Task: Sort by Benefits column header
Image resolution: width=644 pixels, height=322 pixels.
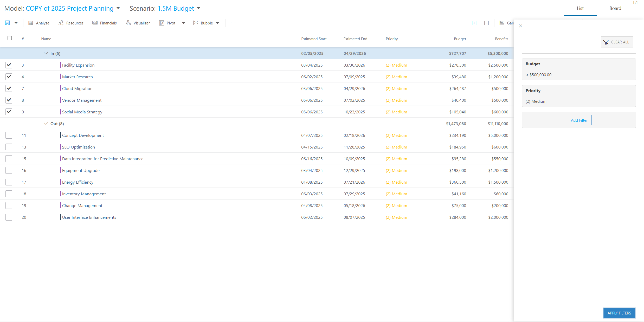Action: 501,39
